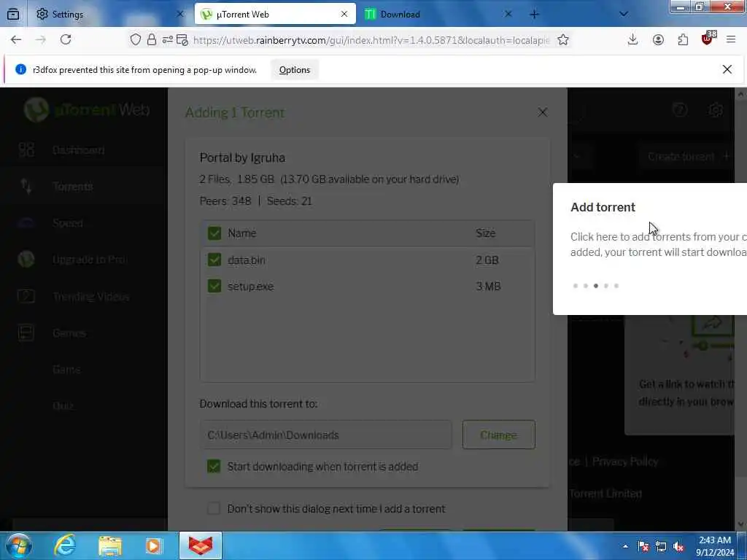Click the Size column header
This screenshot has height=560, width=747.
coord(485,233)
